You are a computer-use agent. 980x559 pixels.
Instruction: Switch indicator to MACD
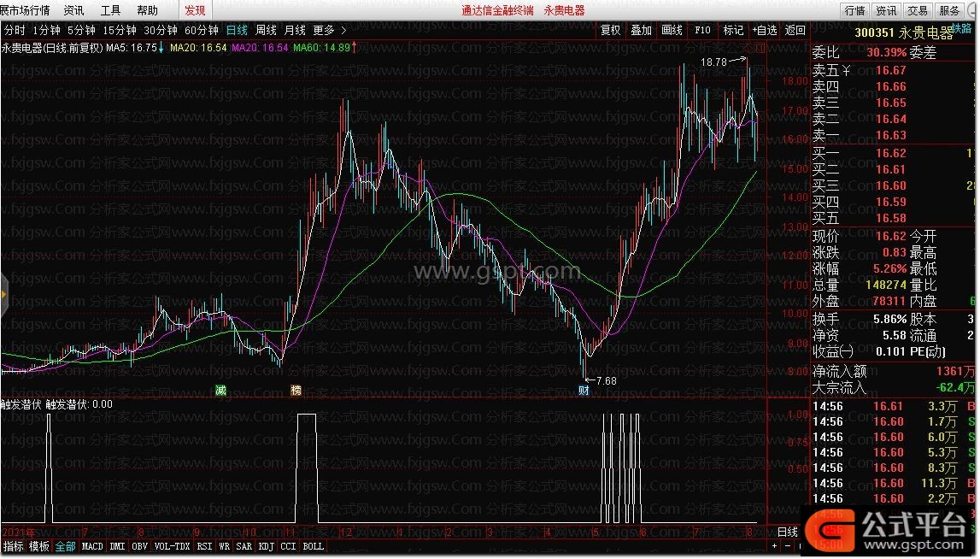[92, 546]
